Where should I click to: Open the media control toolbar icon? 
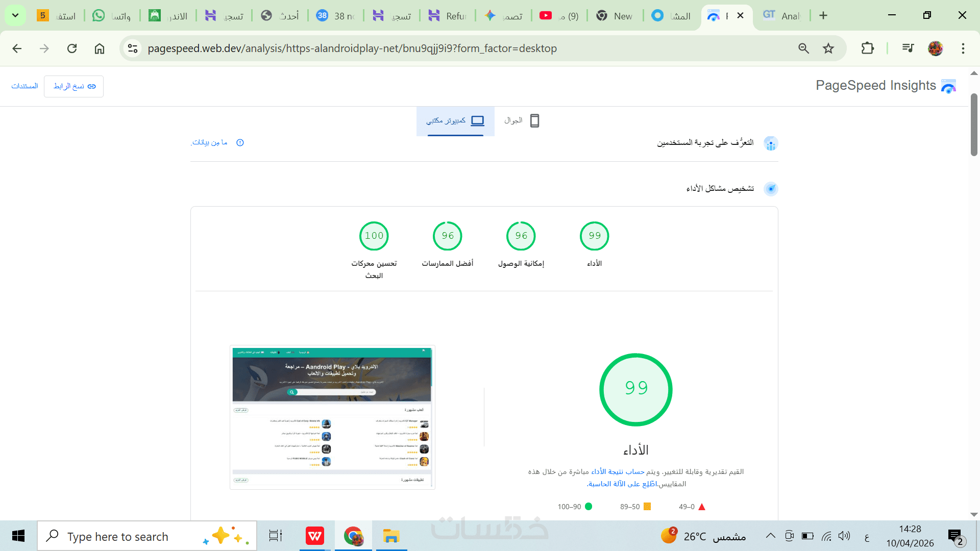[x=908, y=48]
